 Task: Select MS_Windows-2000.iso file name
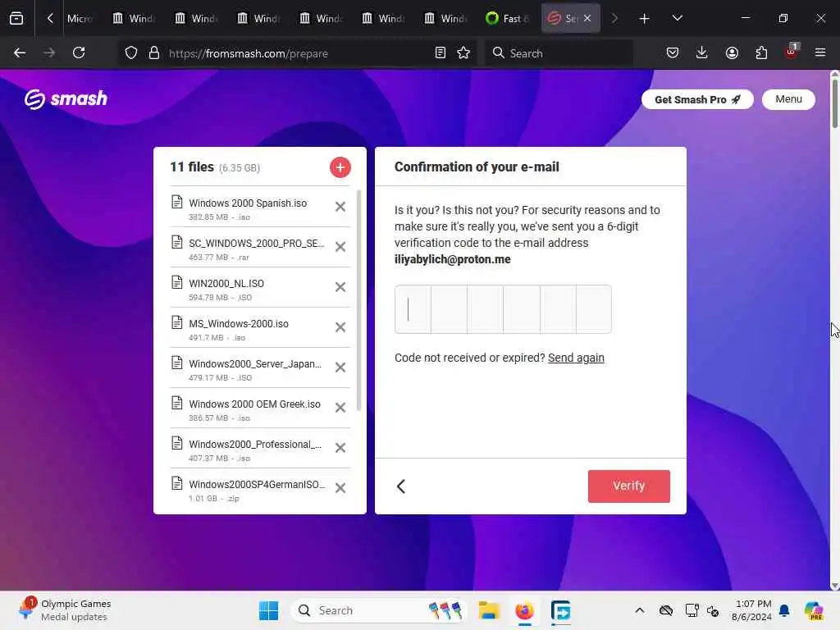click(x=239, y=323)
